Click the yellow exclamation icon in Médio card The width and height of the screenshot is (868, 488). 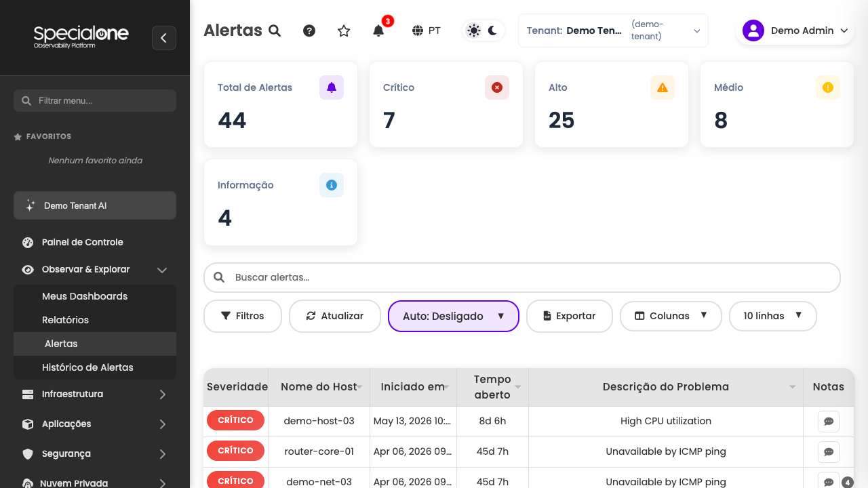point(828,87)
